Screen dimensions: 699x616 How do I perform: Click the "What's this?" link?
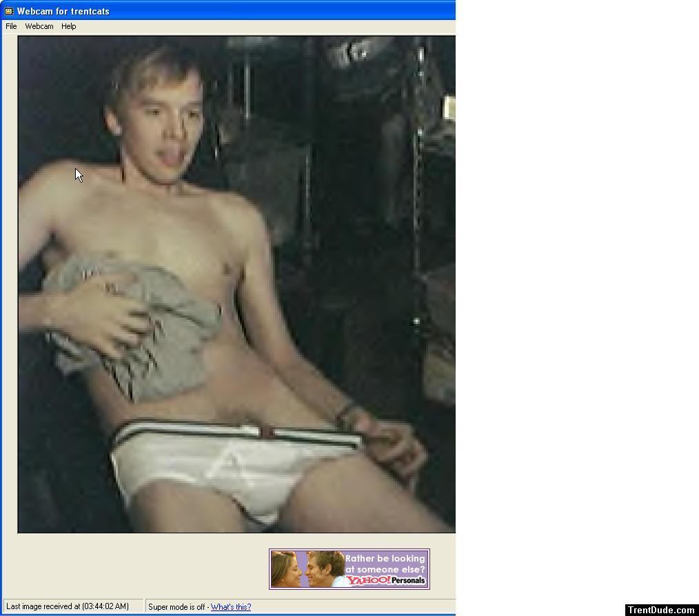click(x=231, y=607)
